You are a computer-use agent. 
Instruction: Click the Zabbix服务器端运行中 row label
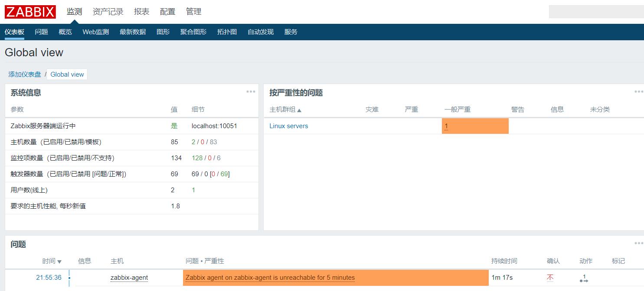43,126
